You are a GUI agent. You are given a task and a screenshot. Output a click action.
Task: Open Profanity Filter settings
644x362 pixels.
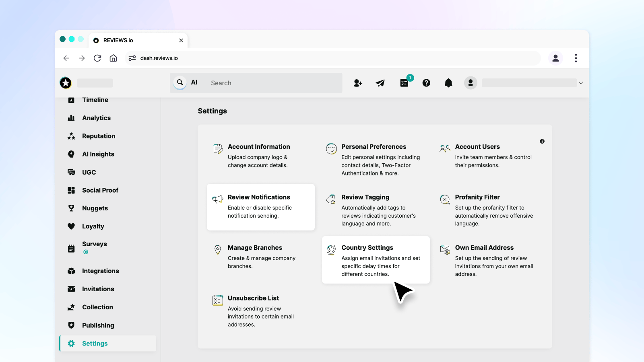click(477, 197)
